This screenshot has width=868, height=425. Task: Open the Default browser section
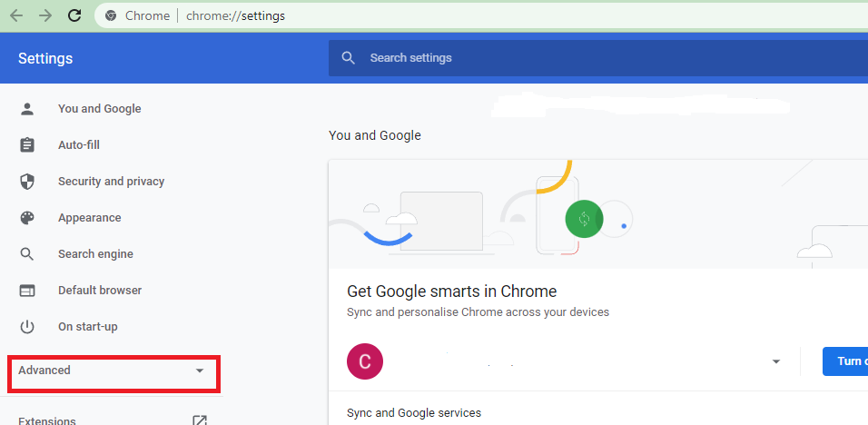100,291
